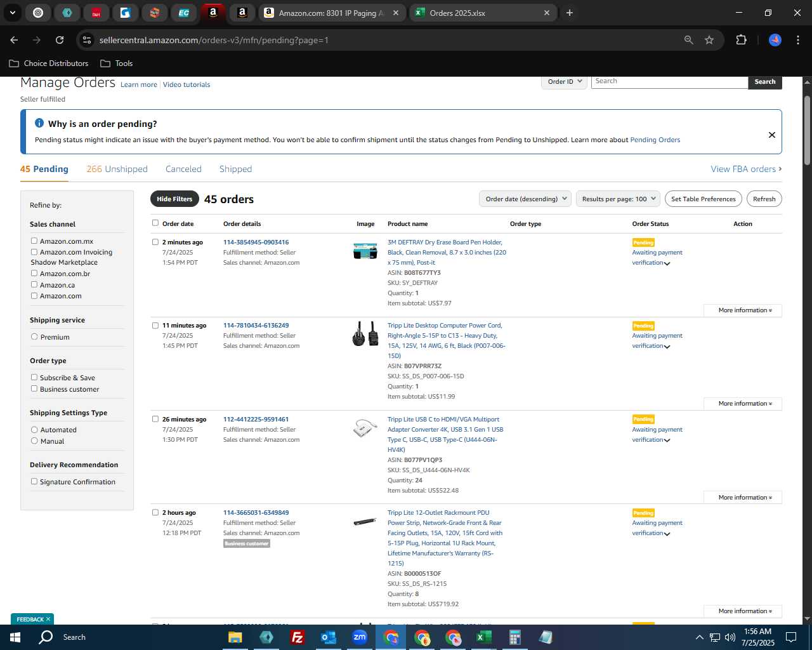Image resolution: width=812 pixels, height=650 pixels.
Task: Open the Order date (descending) sort dropdown
Action: [525, 199]
